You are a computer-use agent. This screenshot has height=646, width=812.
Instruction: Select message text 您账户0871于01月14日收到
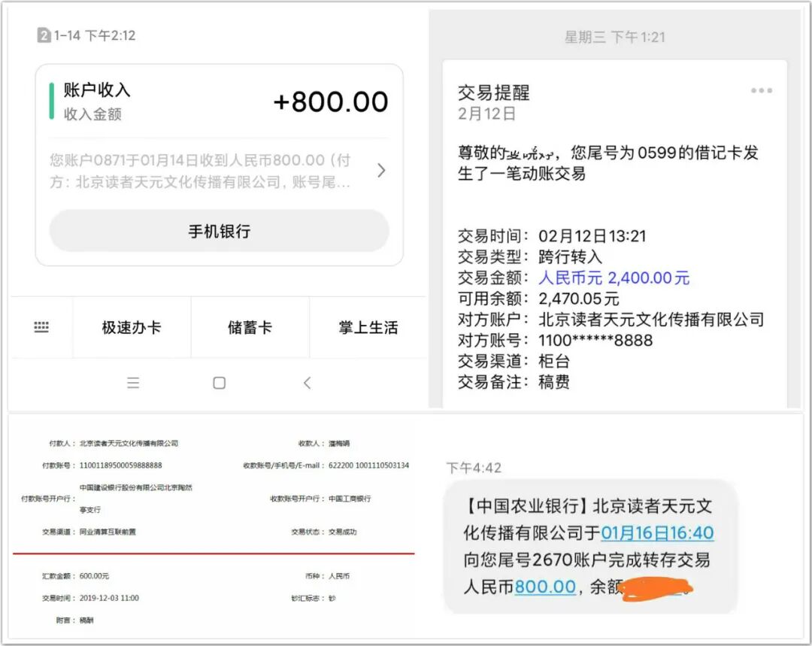point(139,160)
